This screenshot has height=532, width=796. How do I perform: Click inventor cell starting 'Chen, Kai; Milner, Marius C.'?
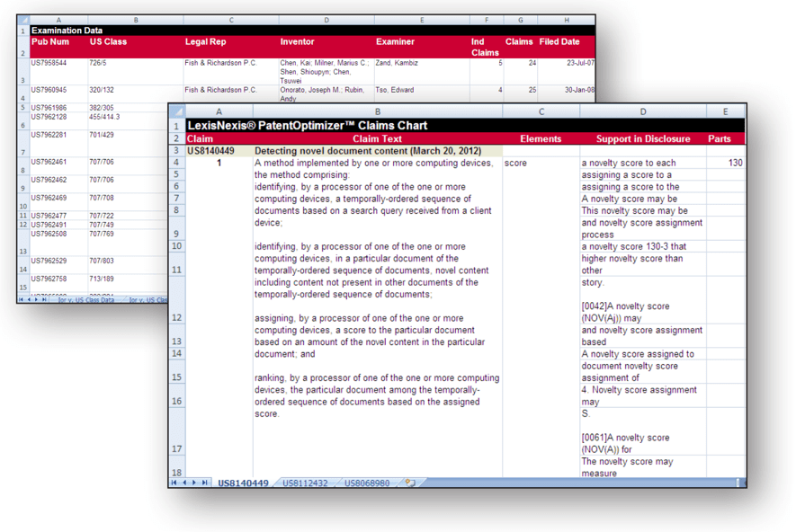point(326,72)
